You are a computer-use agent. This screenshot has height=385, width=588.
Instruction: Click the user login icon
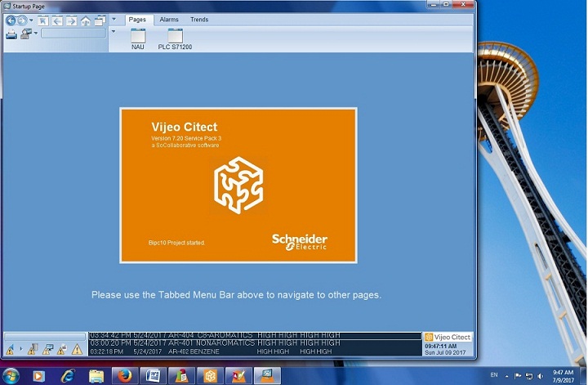26,34
